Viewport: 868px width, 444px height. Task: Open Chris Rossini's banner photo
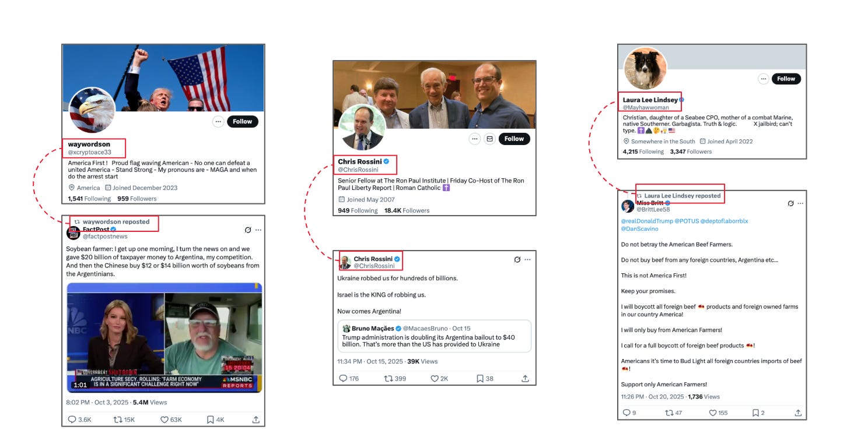click(x=435, y=95)
